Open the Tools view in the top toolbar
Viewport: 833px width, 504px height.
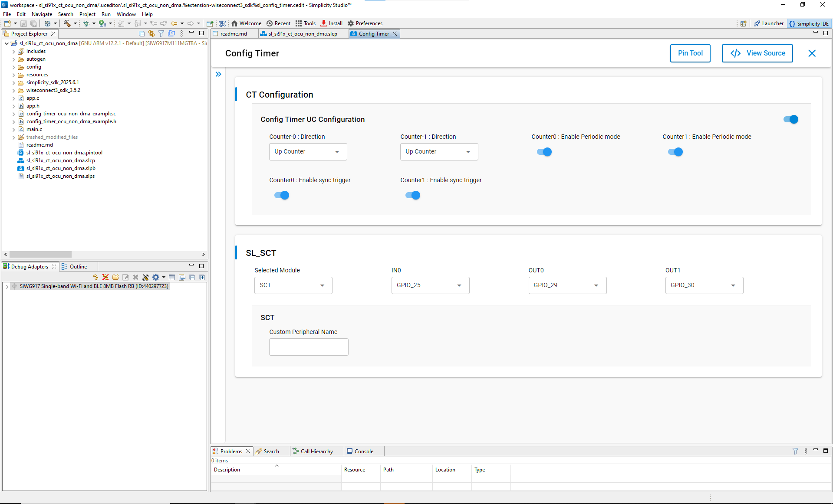point(306,23)
